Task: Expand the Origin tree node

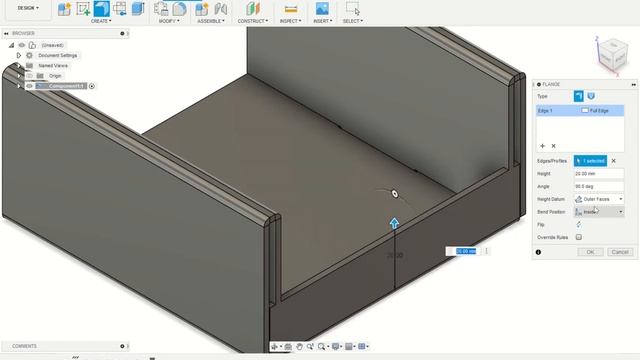Action: (19, 76)
